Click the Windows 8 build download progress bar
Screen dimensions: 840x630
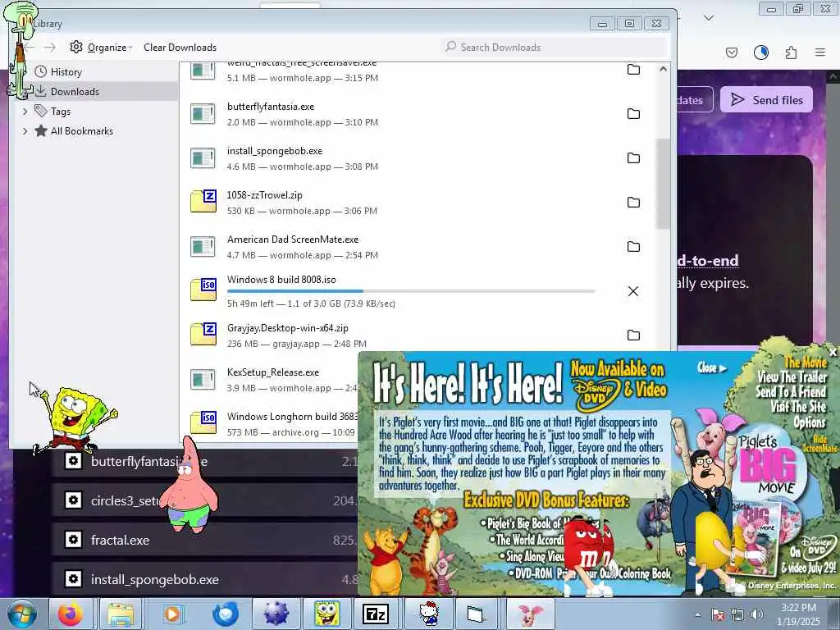(x=411, y=291)
